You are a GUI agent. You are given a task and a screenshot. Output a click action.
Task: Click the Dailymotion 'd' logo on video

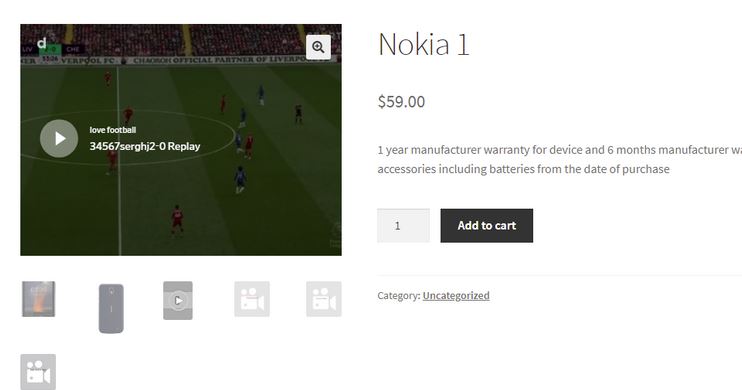click(x=42, y=44)
